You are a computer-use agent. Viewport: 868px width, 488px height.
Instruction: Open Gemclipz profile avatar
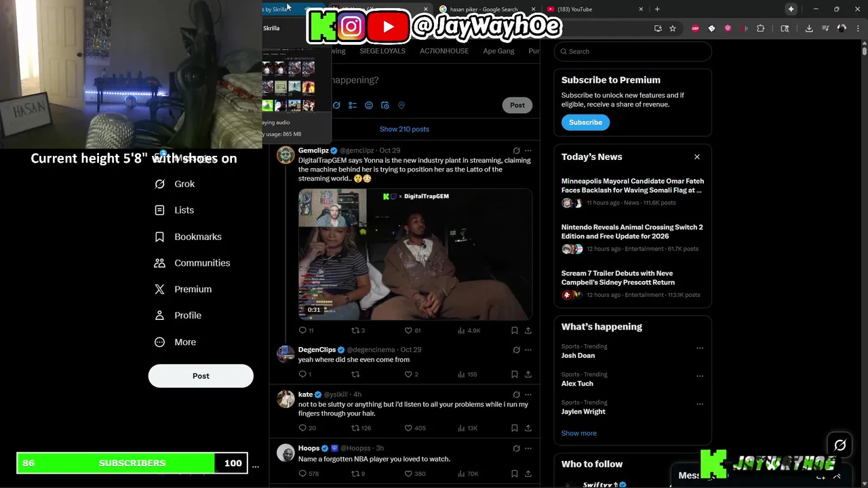coord(285,155)
